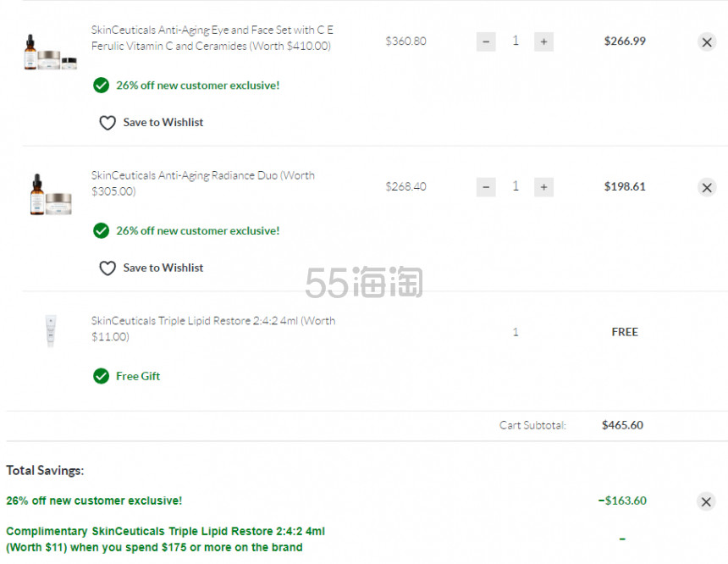Increase quantity of Anti-Aging Radiance Duo
The image size is (728, 564).
543,187
